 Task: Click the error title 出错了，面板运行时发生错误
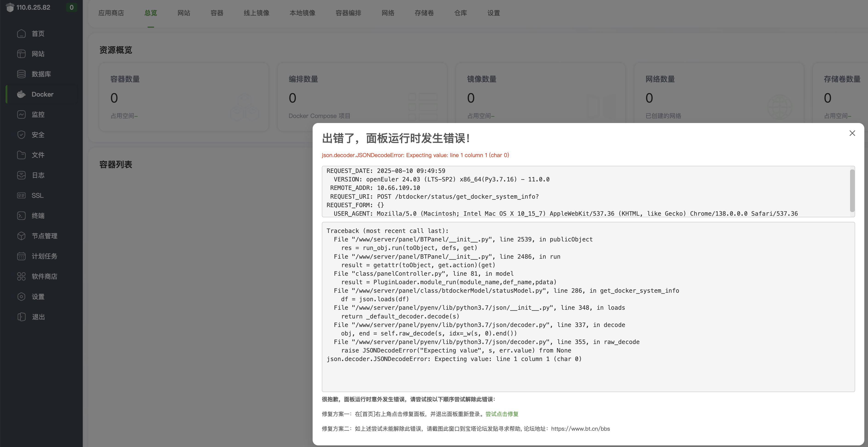(396, 138)
